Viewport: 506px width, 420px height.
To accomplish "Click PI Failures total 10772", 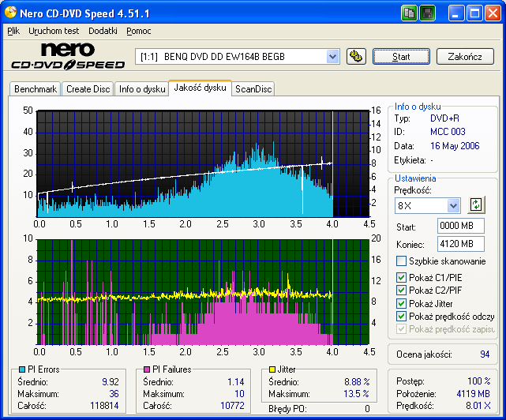I will 232,406.
